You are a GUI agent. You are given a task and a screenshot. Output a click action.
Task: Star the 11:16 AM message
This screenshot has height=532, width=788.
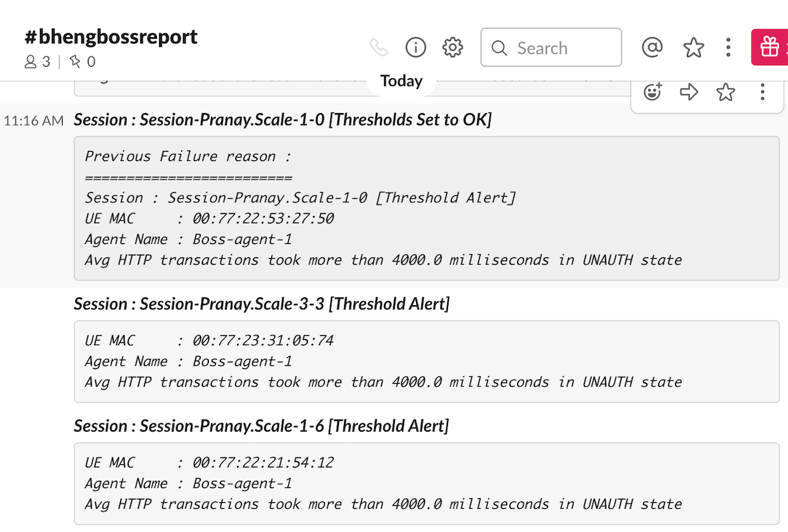[725, 92]
